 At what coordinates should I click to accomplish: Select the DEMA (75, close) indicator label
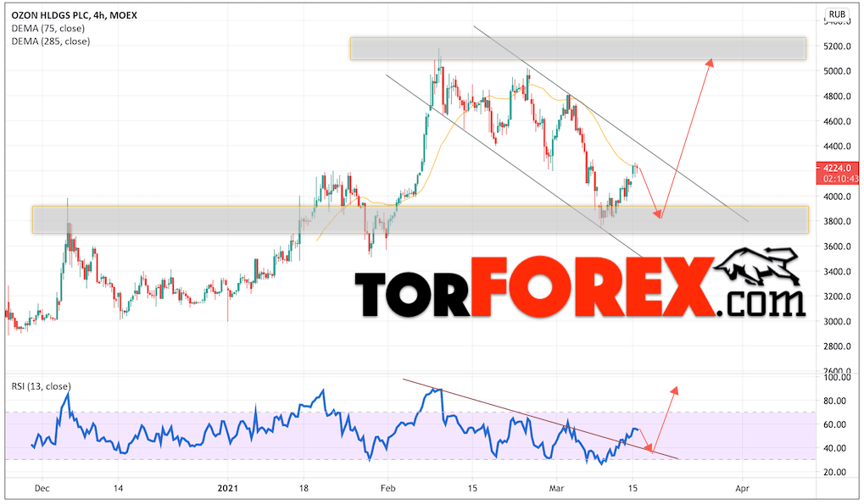pos(48,28)
